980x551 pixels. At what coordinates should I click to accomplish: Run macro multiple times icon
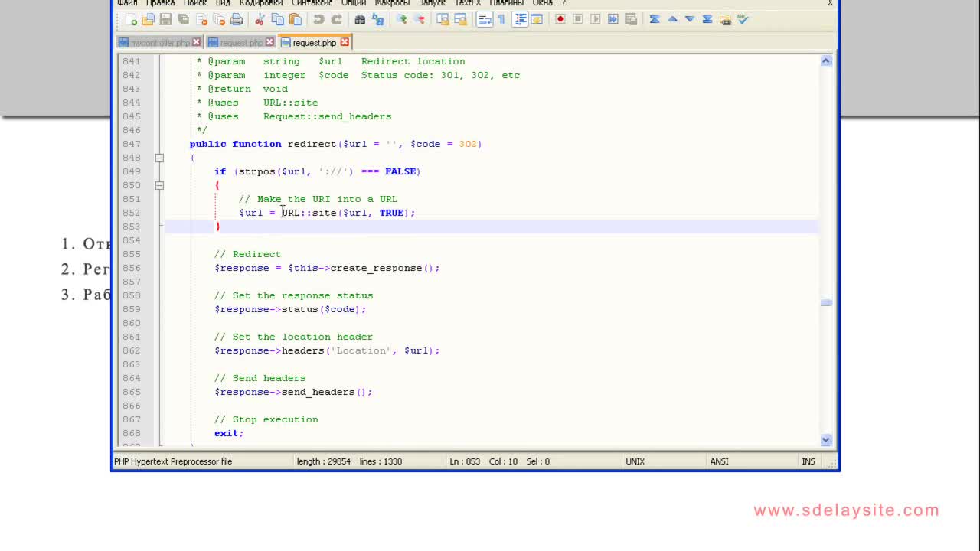coord(613,19)
